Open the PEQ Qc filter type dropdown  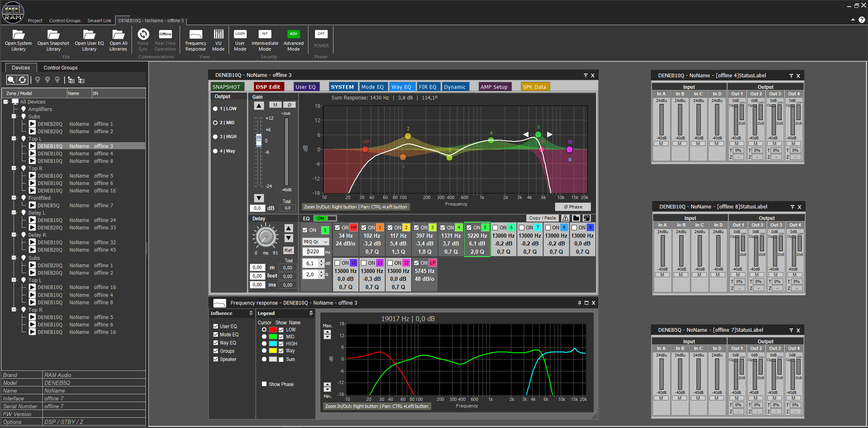click(x=316, y=242)
